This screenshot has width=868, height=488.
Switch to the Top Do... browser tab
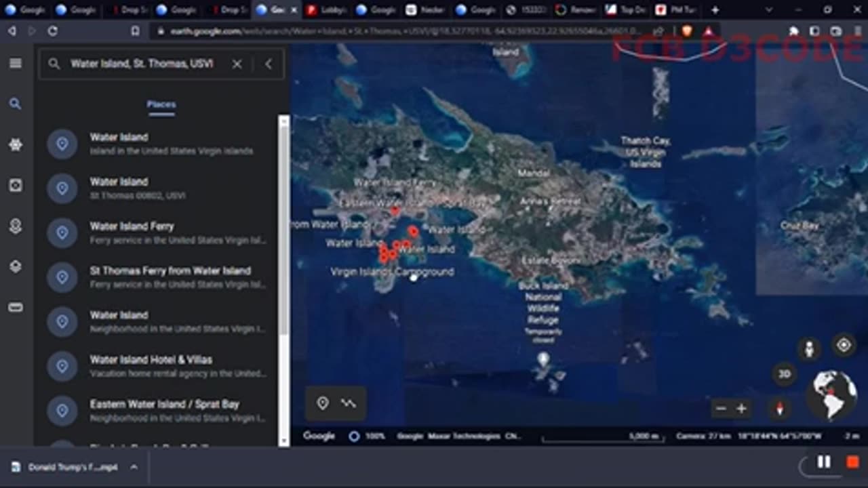pyautogui.click(x=626, y=10)
